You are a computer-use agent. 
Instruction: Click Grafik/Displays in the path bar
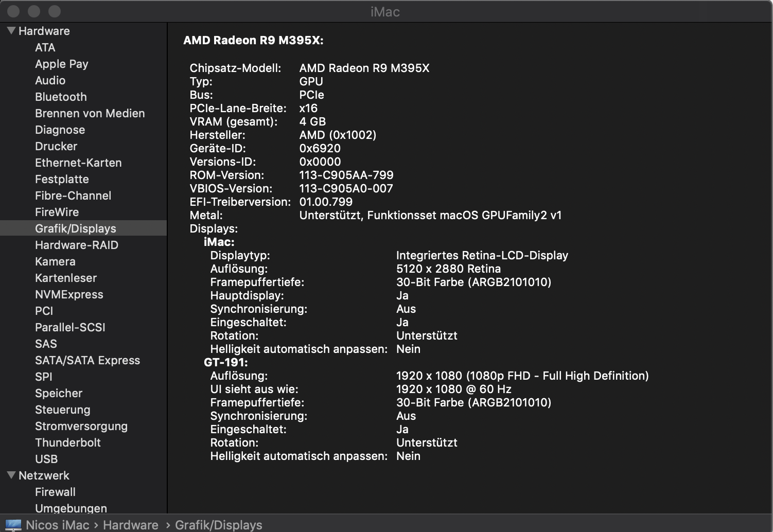pos(219,525)
